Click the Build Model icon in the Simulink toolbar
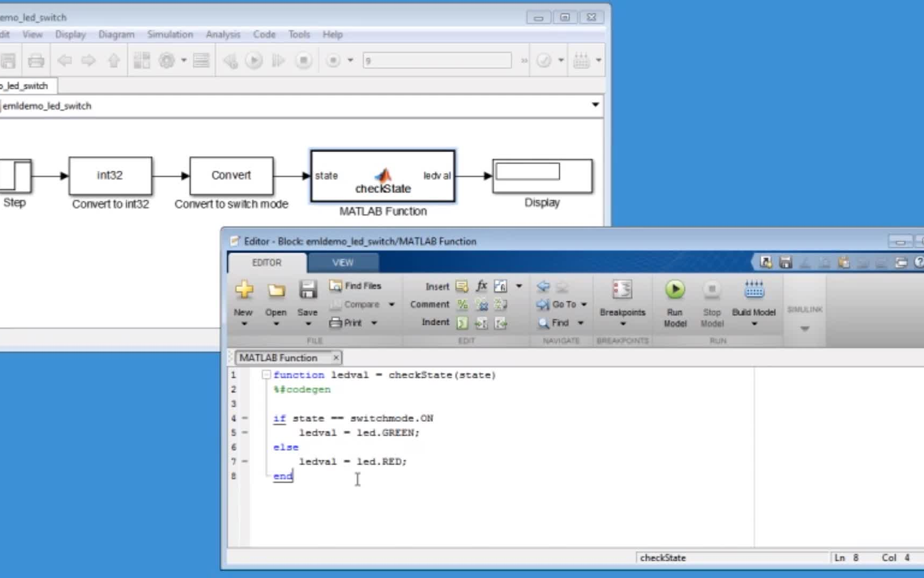924x578 pixels. (x=581, y=60)
